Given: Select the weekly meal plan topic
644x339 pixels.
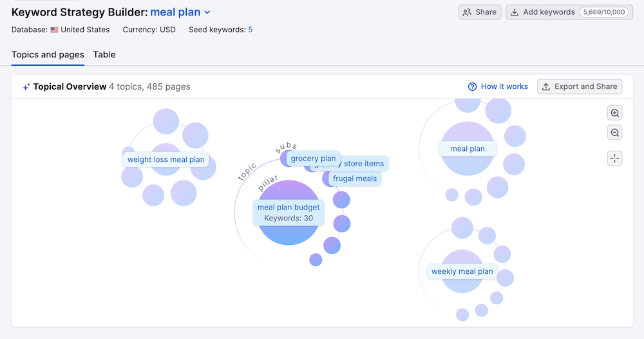Looking at the screenshot, I should [462, 271].
